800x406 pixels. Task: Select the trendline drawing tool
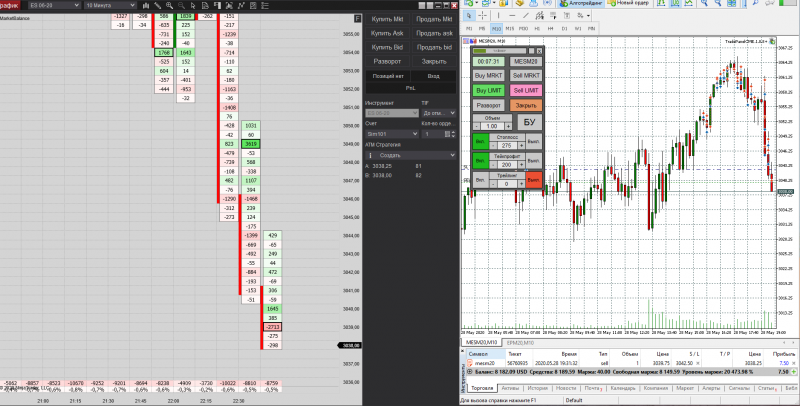[x=526, y=16]
